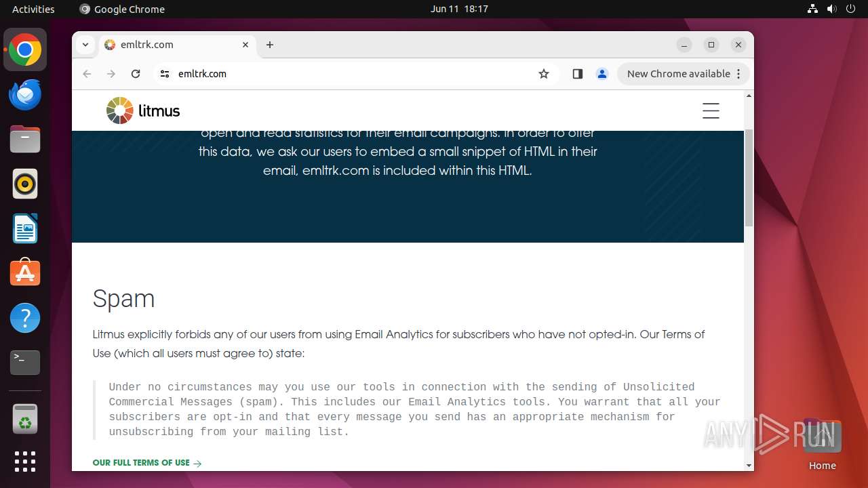This screenshot has width=868, height=488.
Task: Open the Our Full Terms of Use link
Action: [147, 463]
